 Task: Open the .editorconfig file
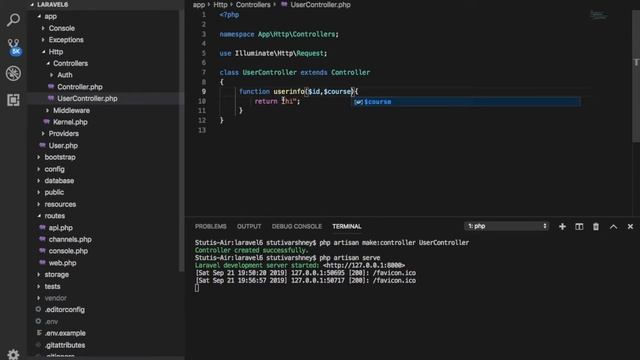[64, 309]
